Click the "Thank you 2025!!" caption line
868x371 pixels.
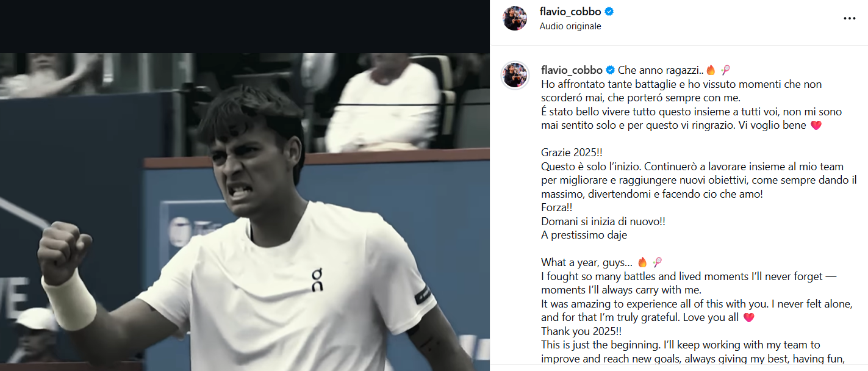point(581,331)
